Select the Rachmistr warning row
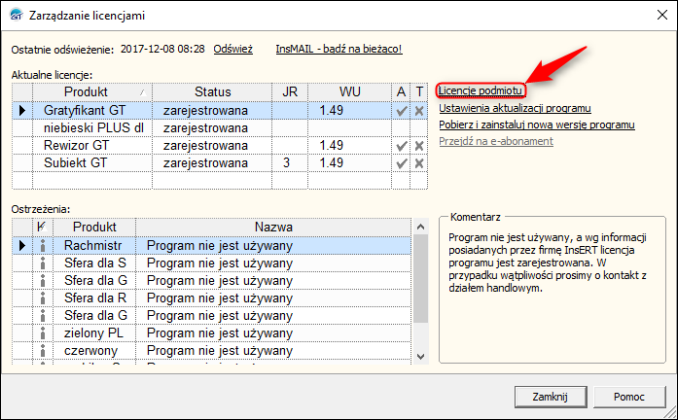This screenshot has width=678, height=420. [x=212, y=246]
